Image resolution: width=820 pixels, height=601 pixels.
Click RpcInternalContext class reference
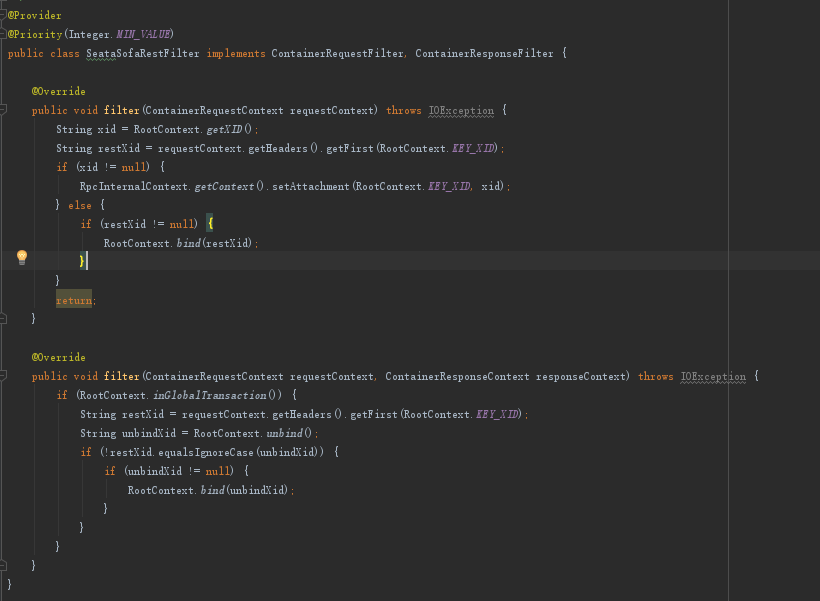tap(133, 186)
